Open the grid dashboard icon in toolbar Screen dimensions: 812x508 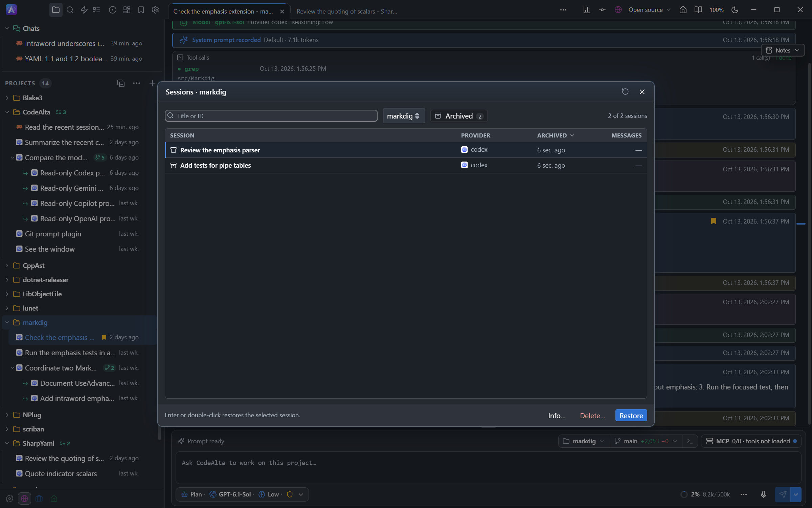127,10
